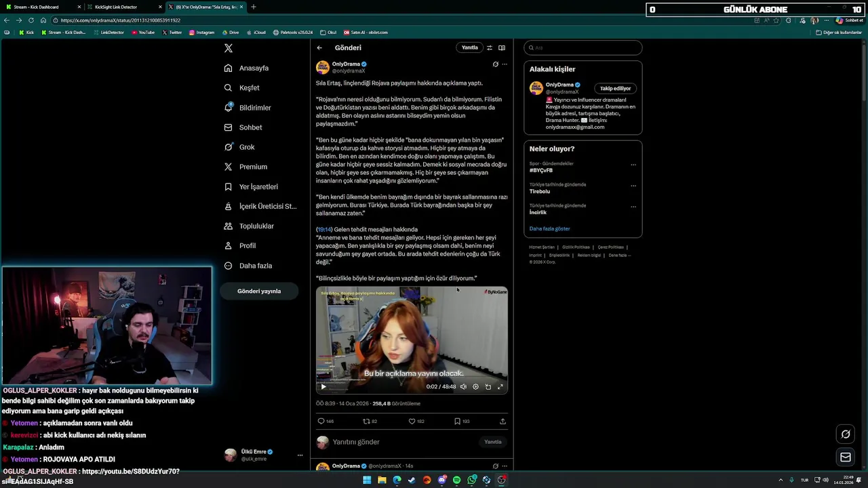Open Steam from taskbar
This screenshot has width=868, height=488.
coord(412,480)
